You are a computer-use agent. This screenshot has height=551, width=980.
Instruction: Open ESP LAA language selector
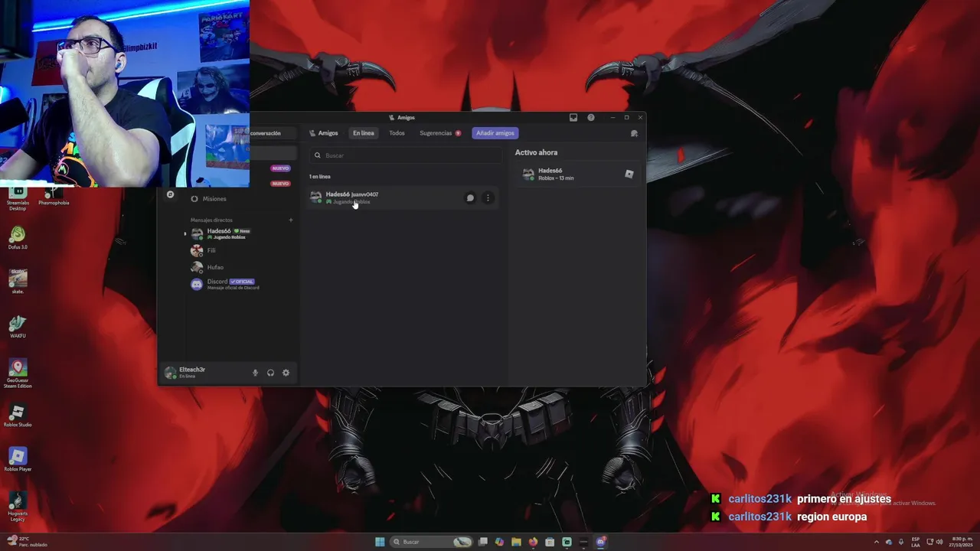click(916, 542)
